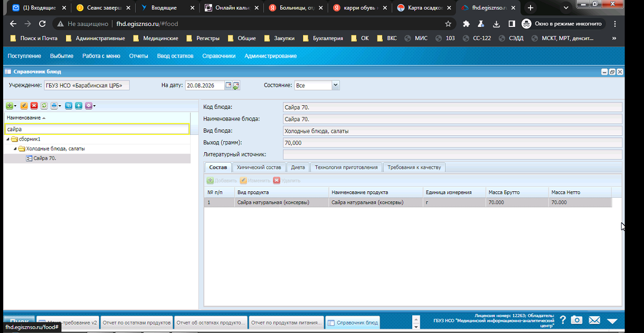Click the camera screenshot icon in bottom bar
Screen dimensions: 644x333
coord(577,320)
